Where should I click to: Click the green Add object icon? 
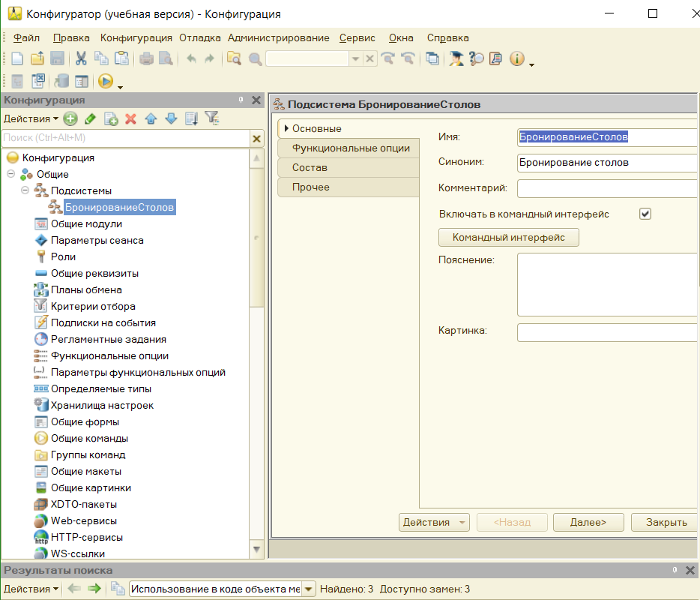(x=70, y=118)
